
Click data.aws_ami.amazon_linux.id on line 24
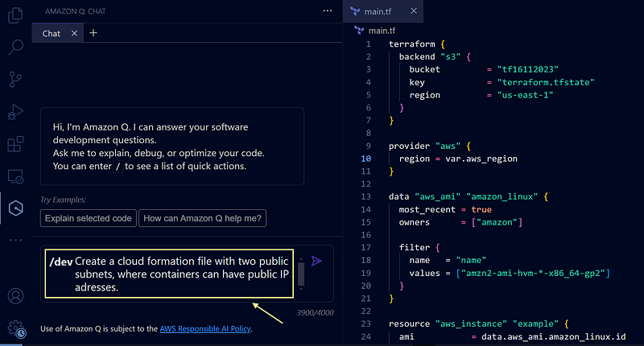[554, 337]
